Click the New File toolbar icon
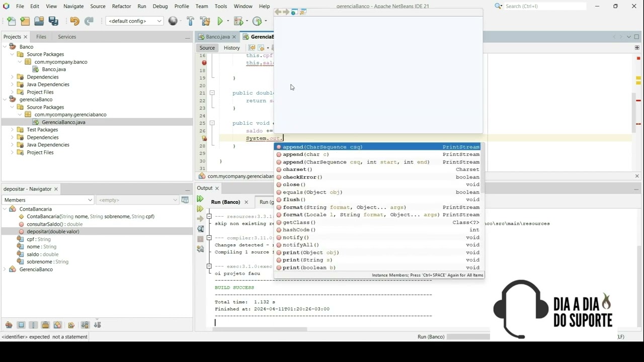644x362 pixels. (12, 21)
